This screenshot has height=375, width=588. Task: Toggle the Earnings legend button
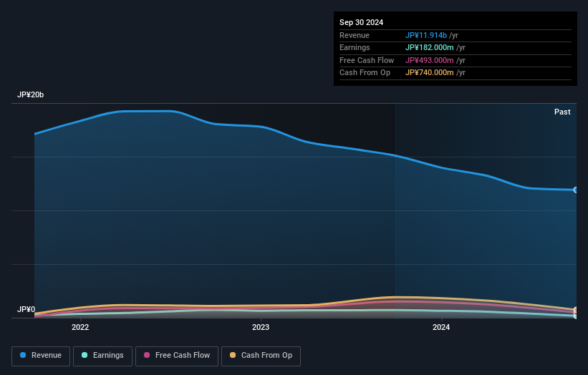point(102,356)
